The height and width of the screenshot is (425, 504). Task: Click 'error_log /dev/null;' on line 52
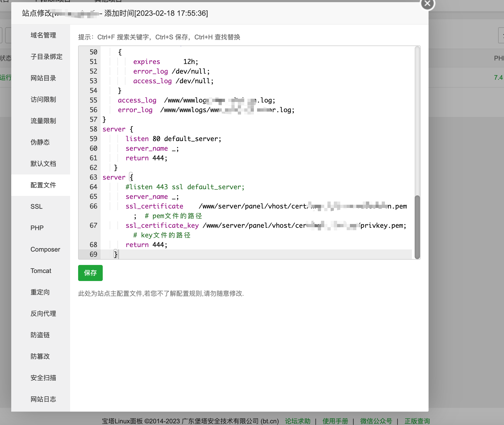point(171,71)
